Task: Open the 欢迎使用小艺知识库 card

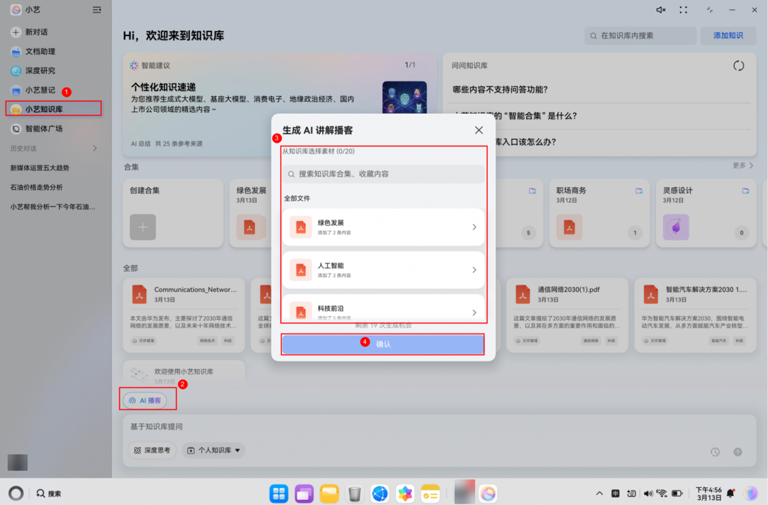Action: point(184,375)
